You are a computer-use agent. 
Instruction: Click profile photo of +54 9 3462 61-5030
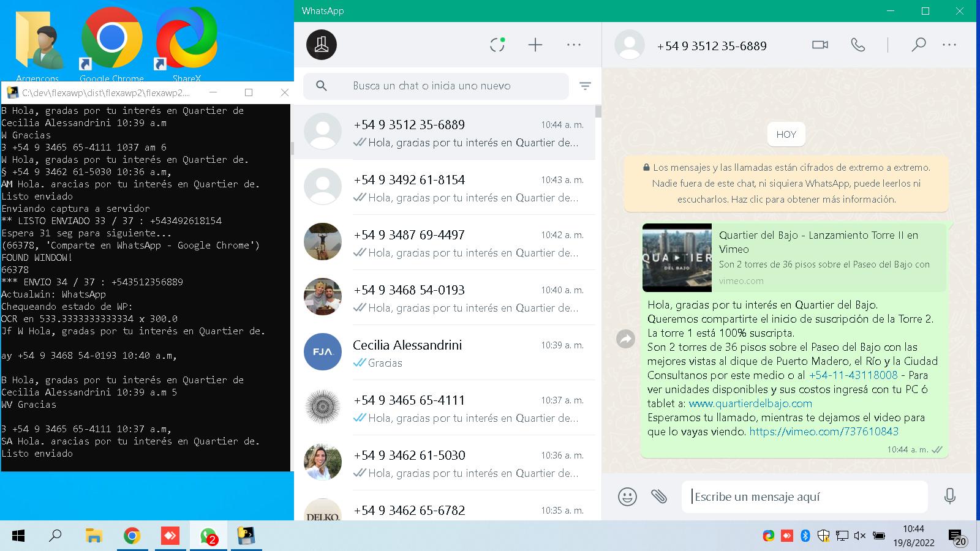[x=323, y=462]
